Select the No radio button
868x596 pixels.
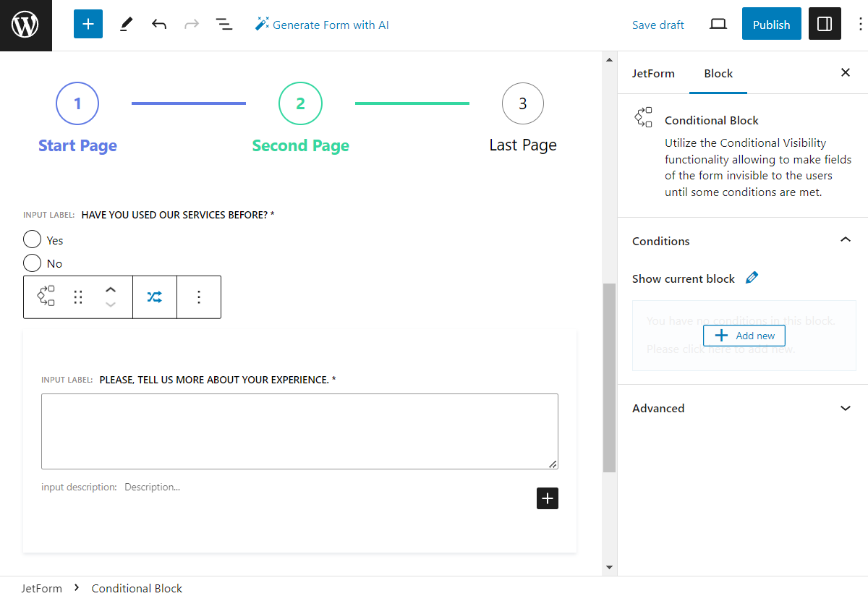coord(32,263)
